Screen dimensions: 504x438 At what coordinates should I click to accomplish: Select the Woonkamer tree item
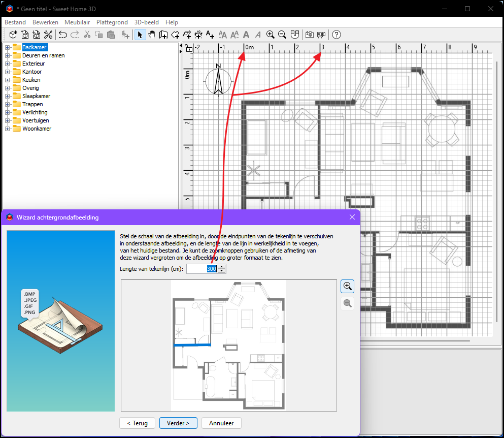point(37,129)
